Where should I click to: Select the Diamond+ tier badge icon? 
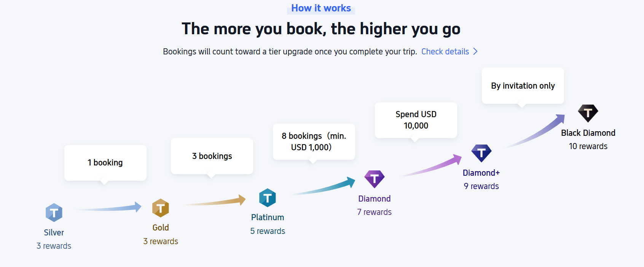(x=481, y=153)
